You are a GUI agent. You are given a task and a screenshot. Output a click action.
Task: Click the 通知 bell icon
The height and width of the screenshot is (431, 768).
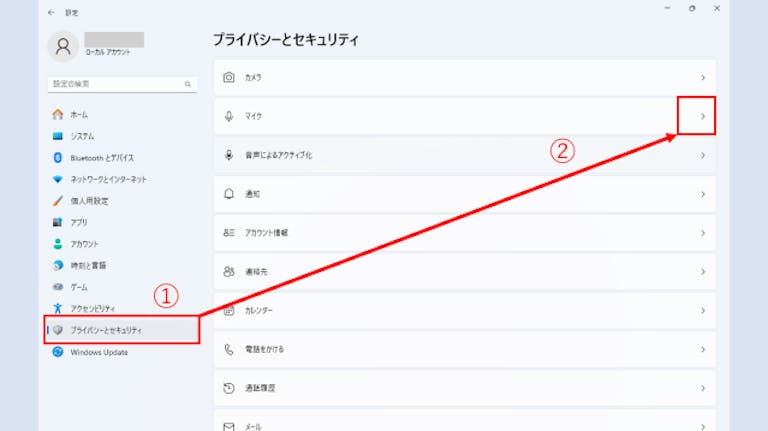pos(229,194)
